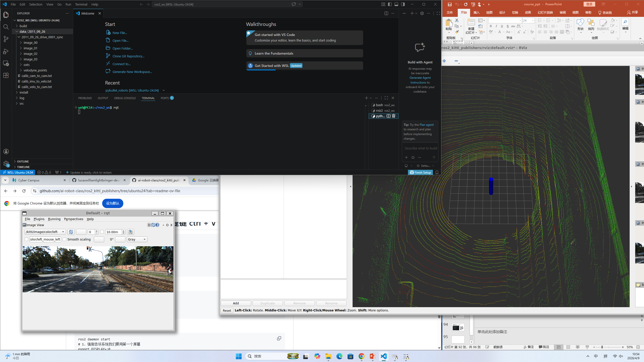Open help for rqt Image View plugin
The width and height of the screenshot is (644, 362).
(157, 225)
